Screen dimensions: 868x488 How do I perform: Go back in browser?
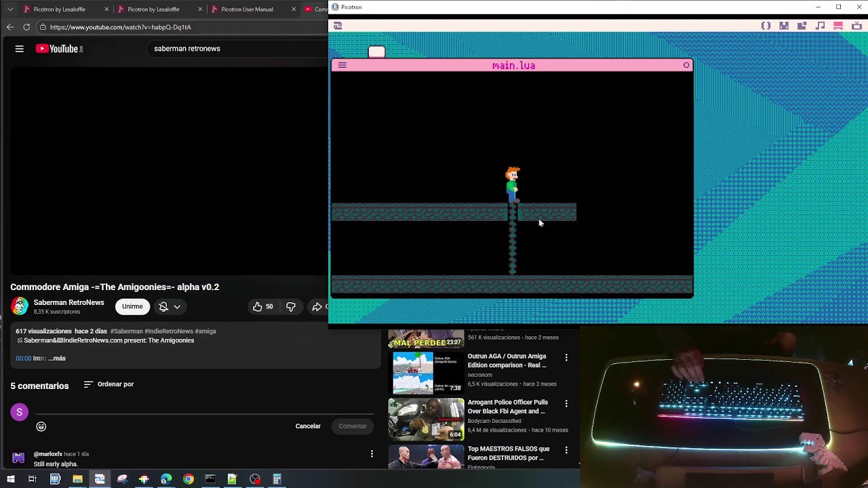pyautogui.click(x=10, y=27)
